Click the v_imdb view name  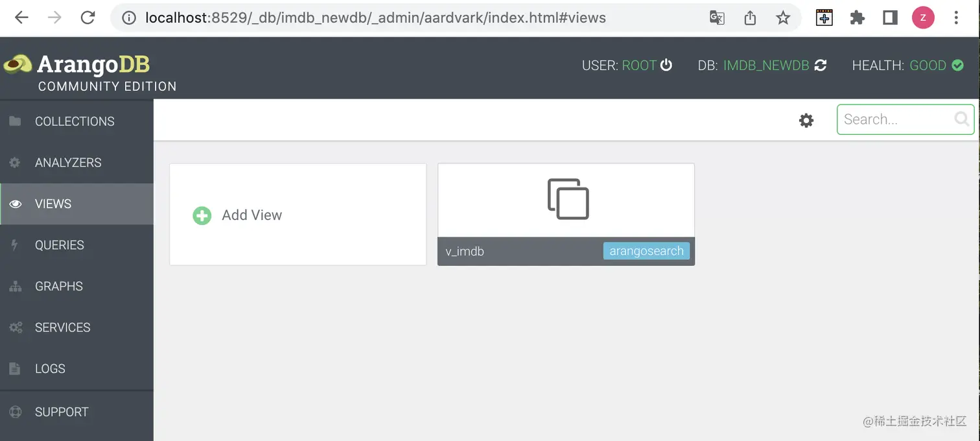pos(465,251)
